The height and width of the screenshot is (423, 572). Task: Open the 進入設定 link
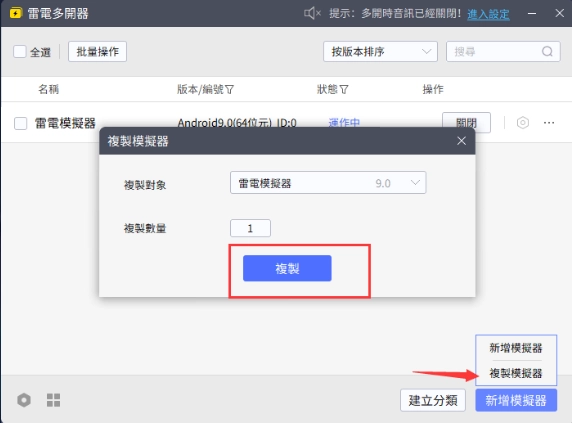488,14
